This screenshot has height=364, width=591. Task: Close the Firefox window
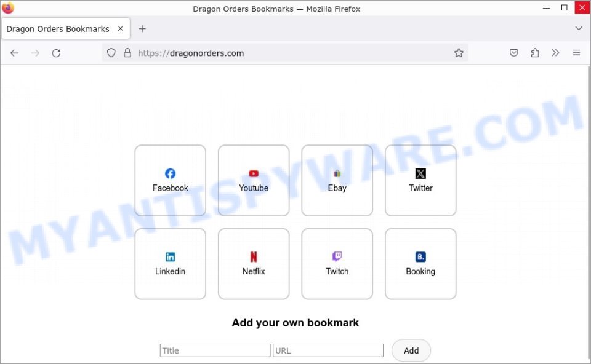pos(582,7)
